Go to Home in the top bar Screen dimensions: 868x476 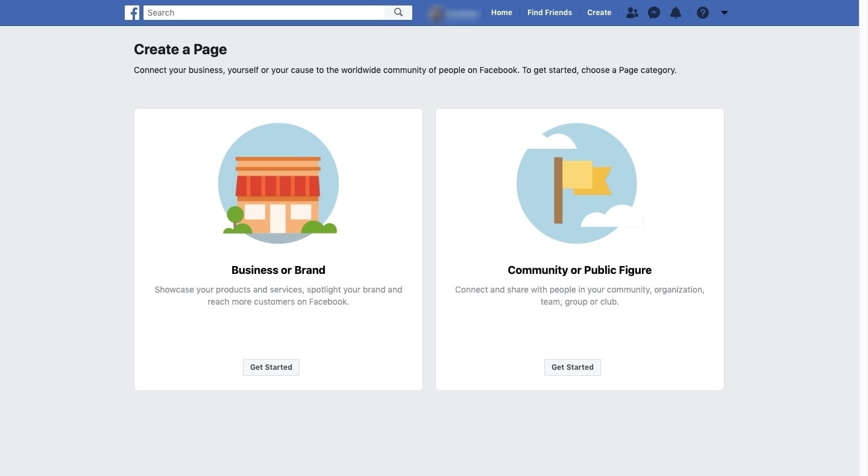coord(502,13)
